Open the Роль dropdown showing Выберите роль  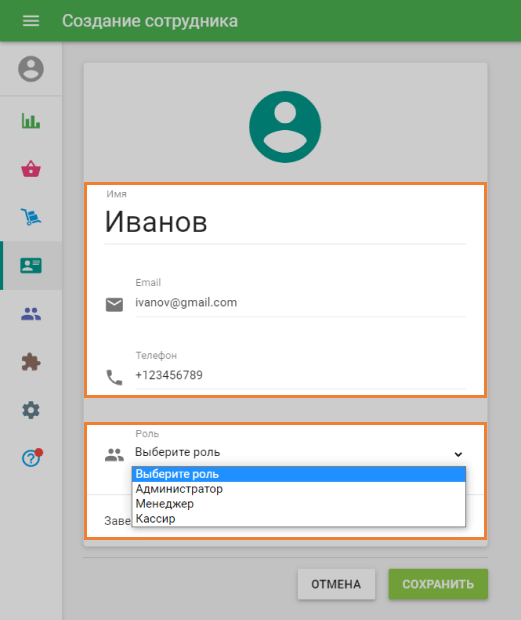point(300,452)
